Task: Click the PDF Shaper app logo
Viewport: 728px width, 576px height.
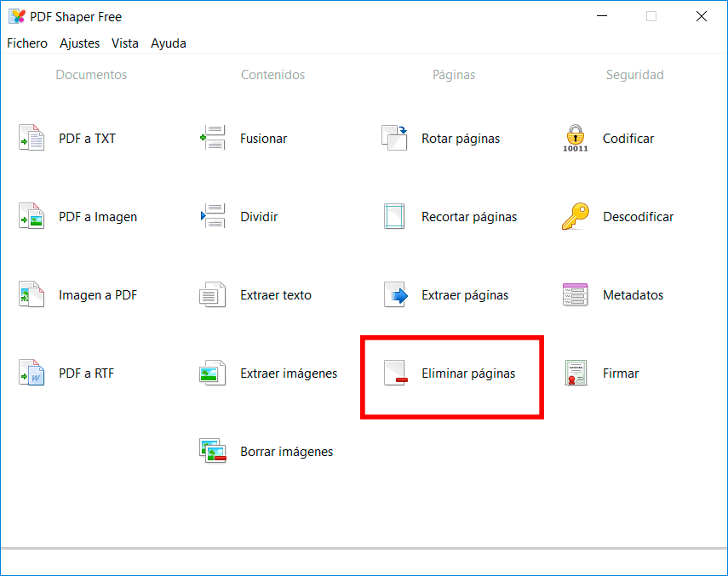Action: pyautogui.click(x=17, y=17)
